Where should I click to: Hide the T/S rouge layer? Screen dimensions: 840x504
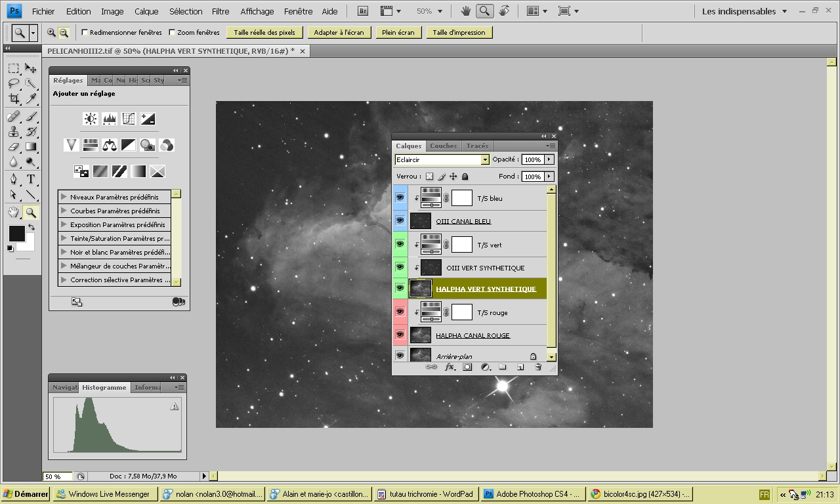[x=400, y=312]
